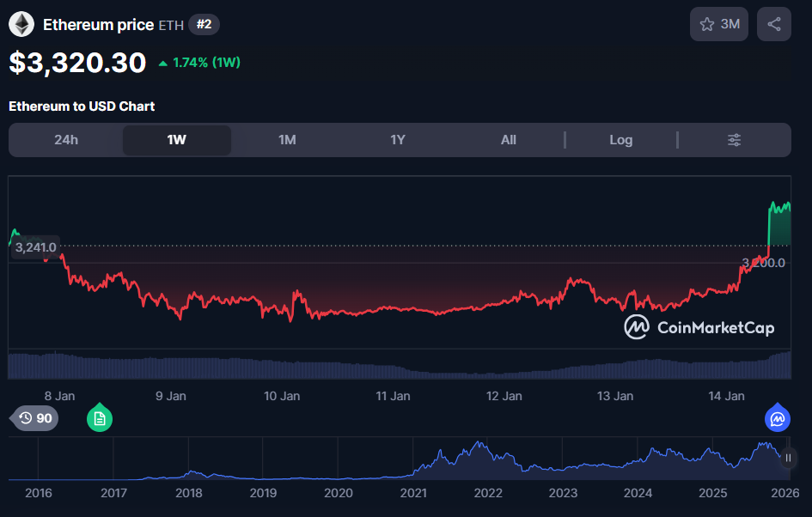Click 2022 on the overview timeline
Image resolution: width=812 pixels, height=517 pixels.
[488, 493]
